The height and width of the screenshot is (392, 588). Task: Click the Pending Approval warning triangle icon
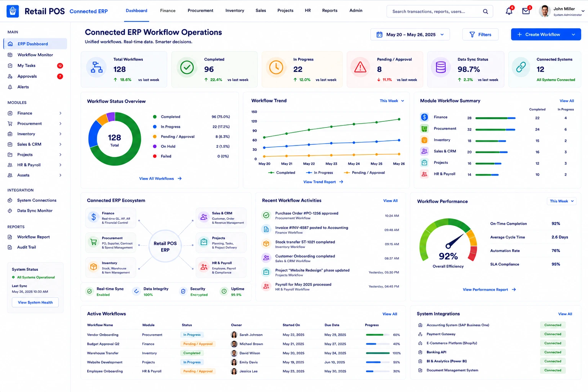click(360, 67)
